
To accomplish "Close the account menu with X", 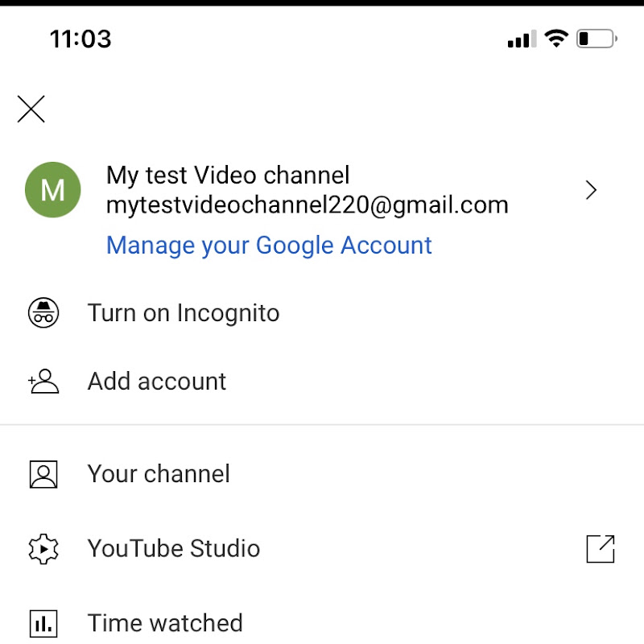I will pos(31,109).
